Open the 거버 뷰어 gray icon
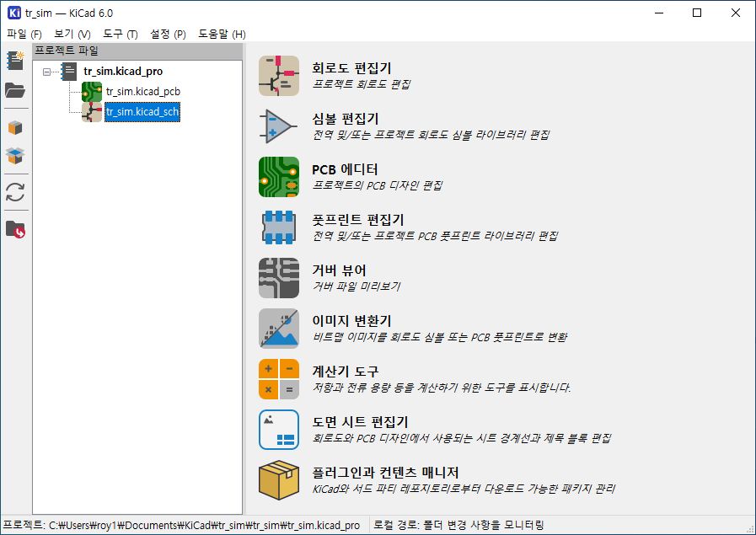The height and width of the screenshot is (535, 756). click(279, 278)
